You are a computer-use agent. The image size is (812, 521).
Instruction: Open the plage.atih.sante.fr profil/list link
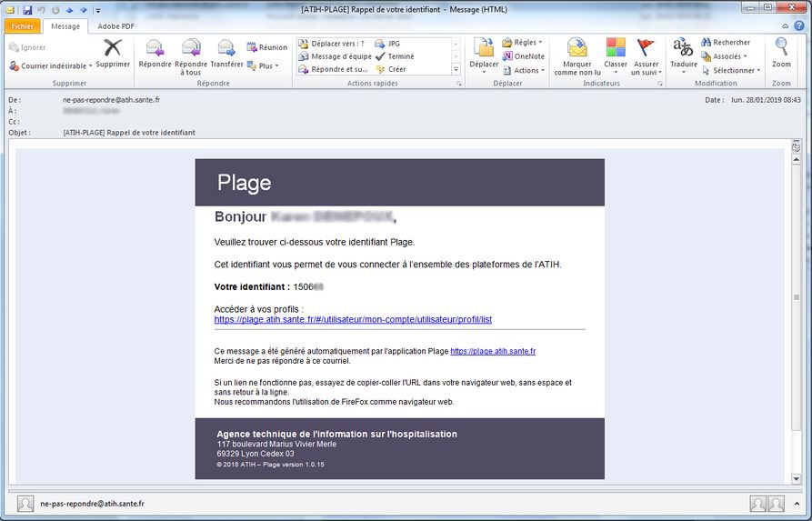(353, 319)
